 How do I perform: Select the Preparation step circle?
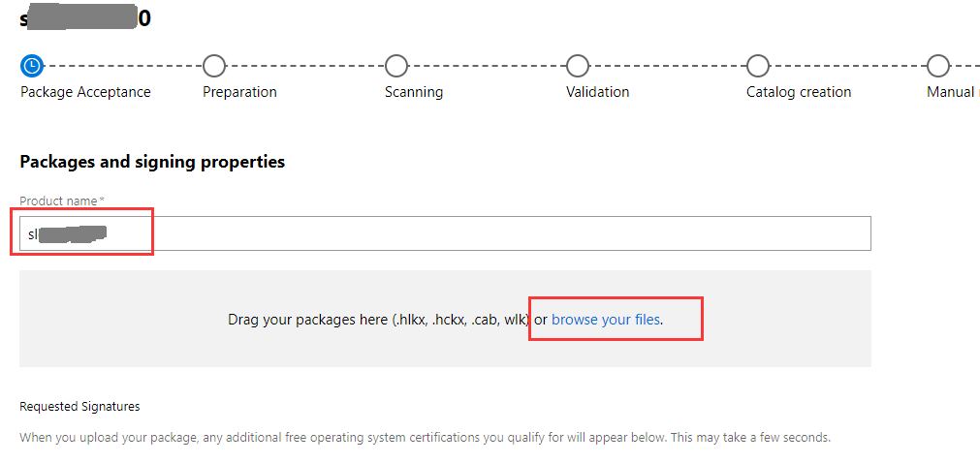pos(214,65)
